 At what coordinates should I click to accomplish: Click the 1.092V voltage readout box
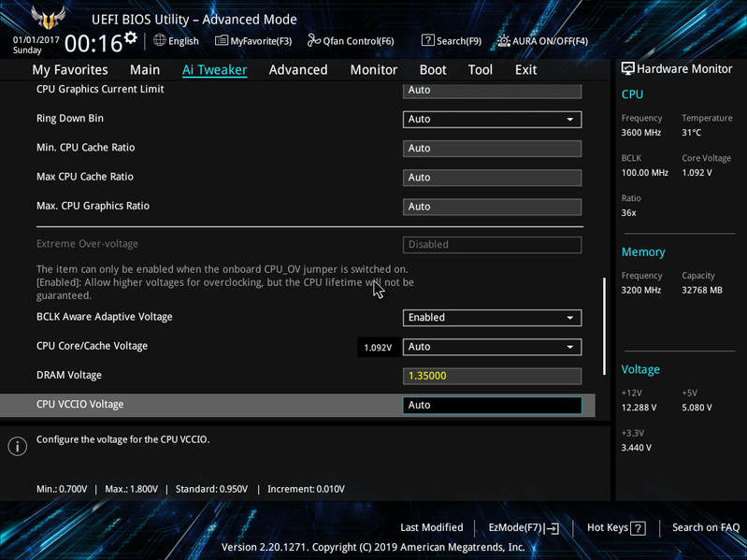(379, 347)
